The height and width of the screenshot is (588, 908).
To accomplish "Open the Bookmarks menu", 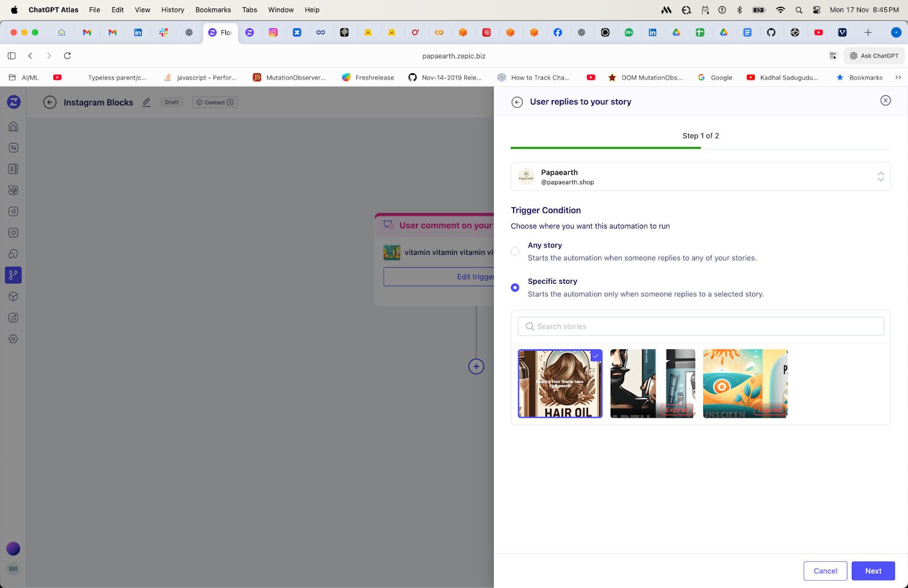I will pyautogui.click(x=213, y=10).
